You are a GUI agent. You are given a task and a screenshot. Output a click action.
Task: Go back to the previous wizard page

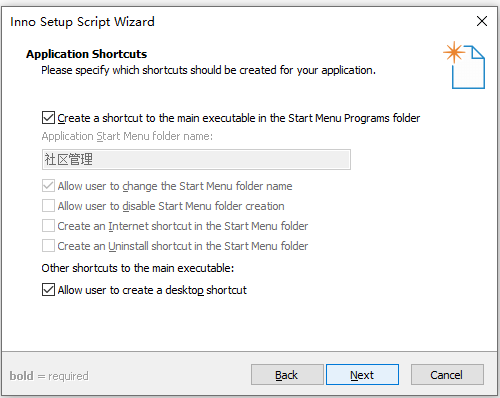287,375
